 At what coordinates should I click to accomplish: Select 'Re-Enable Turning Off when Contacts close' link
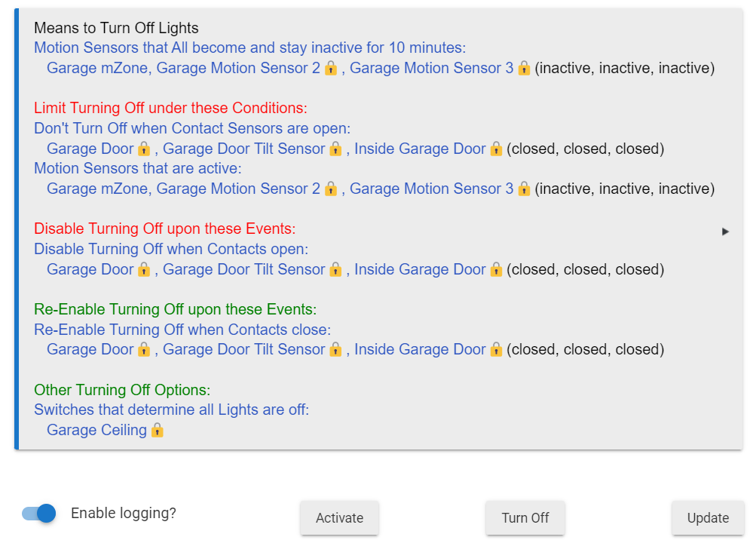coord(182,330)
